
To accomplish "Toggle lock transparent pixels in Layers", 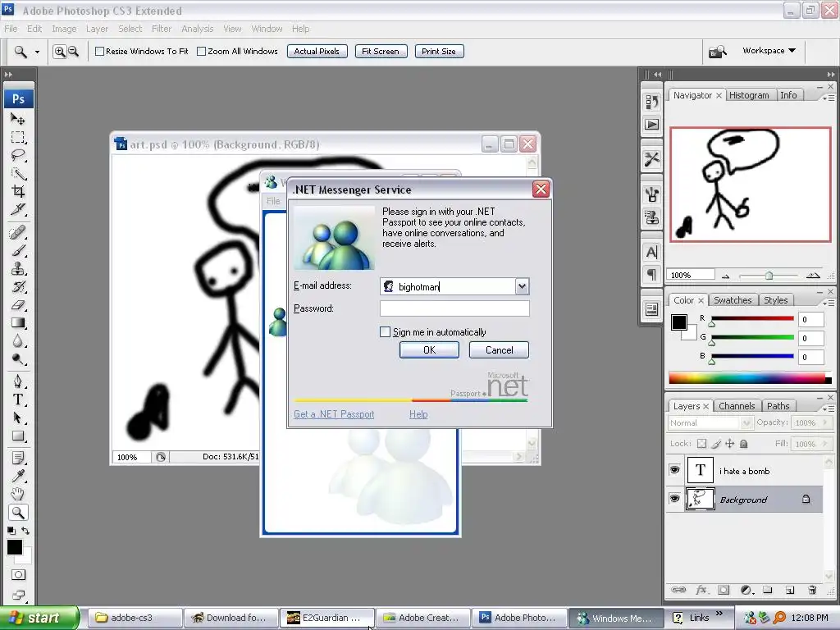I will click(702, 444).
